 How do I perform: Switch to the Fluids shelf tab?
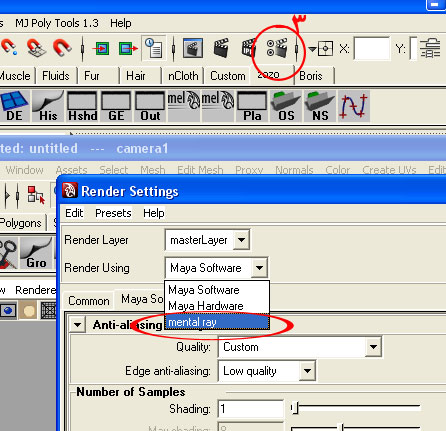[x=56, y=76]
